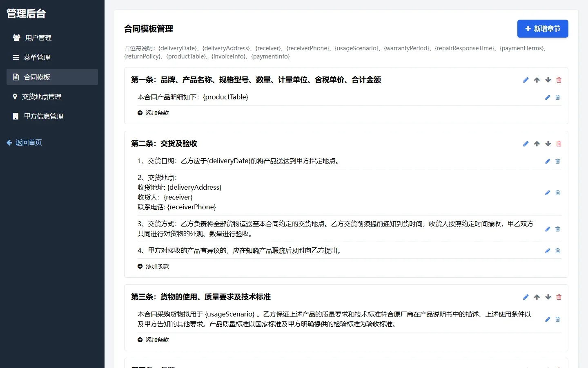
Task: Click the 合同模板管理 page heading
Action: pyautogui.click(x=149, y=29)
